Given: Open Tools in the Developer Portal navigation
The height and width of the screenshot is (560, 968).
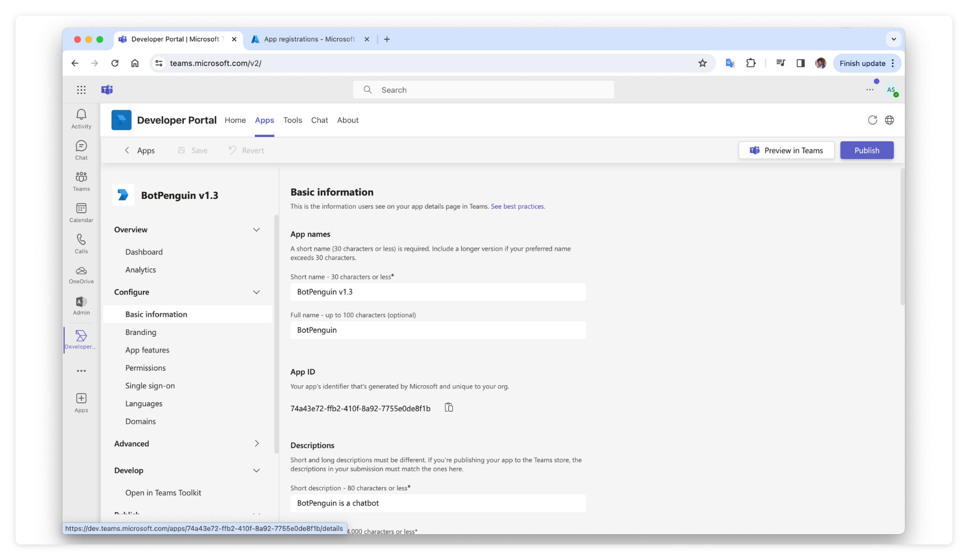Looking at the screenshot, I should [292, 120].
